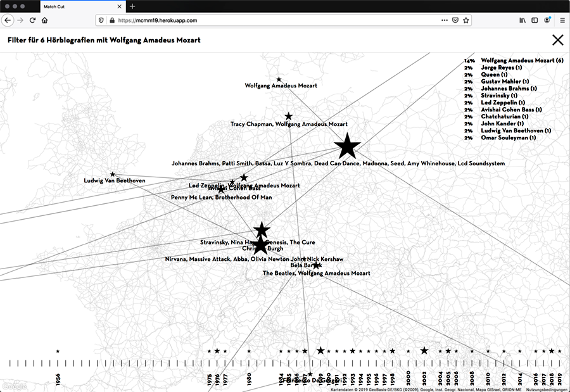
Task: Go back to the previous page
Action: [8, 20]
